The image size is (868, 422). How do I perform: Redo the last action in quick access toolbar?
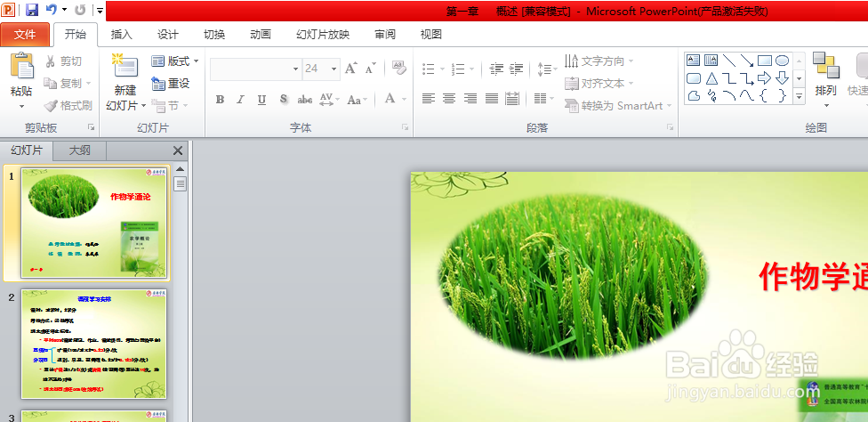[80, 10]
